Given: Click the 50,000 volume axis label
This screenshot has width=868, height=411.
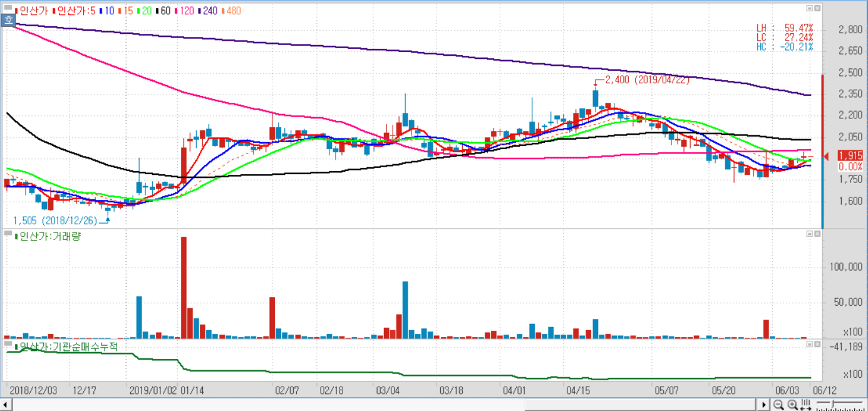Looking at the screenshot, I should [849, 302].
